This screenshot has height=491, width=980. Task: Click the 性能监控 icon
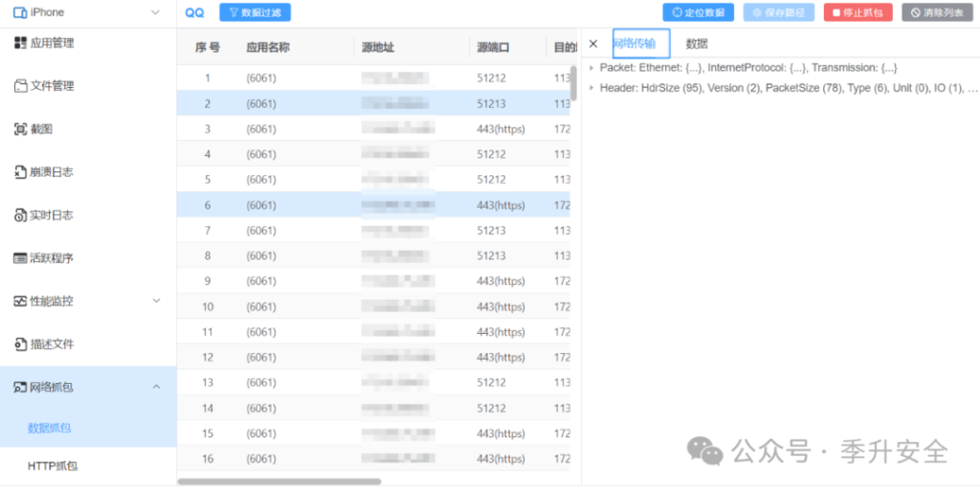coord(20,301)
